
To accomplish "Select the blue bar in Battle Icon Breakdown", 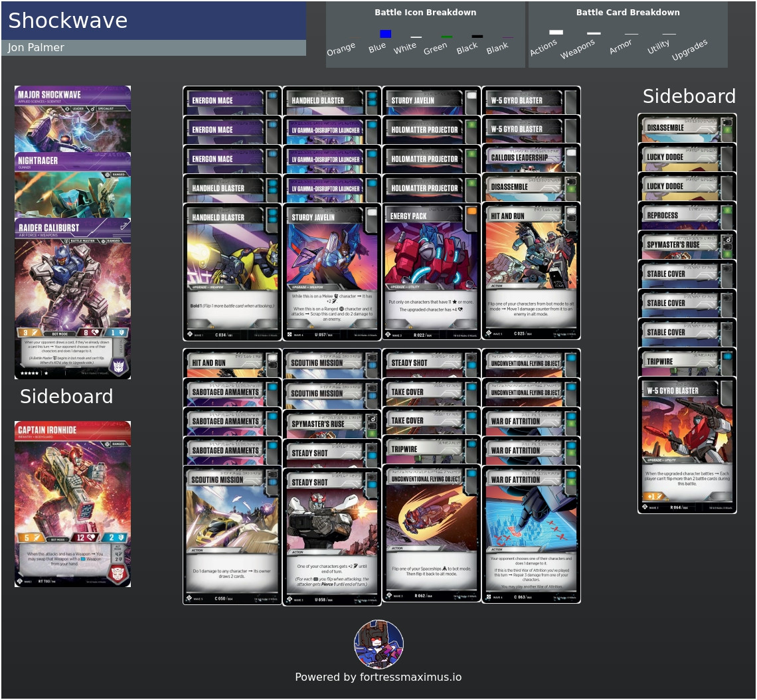I will (385, 33).
